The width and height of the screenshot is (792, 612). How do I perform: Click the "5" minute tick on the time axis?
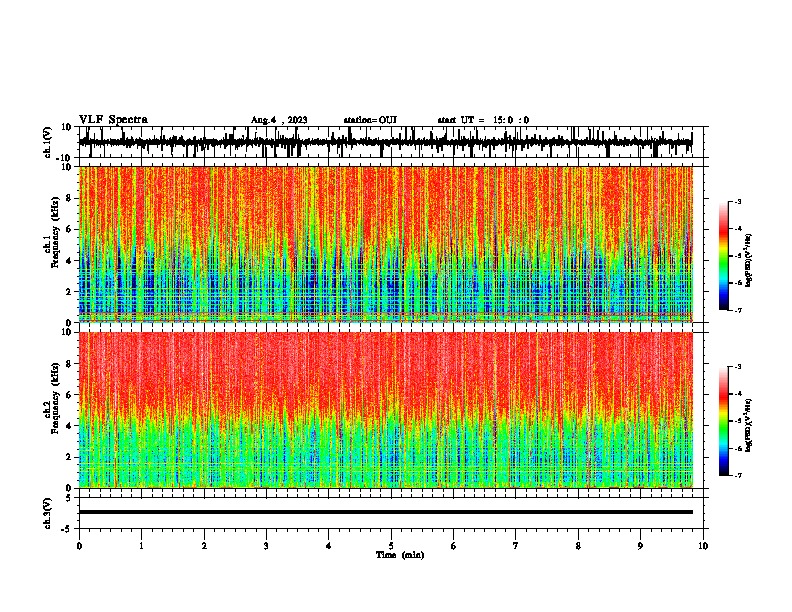[391, 546]
